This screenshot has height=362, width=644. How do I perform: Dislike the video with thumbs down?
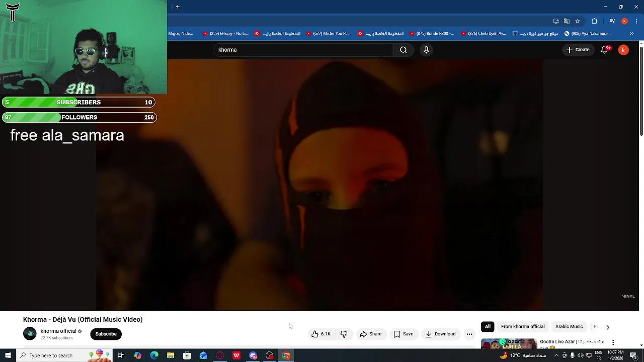344,334
